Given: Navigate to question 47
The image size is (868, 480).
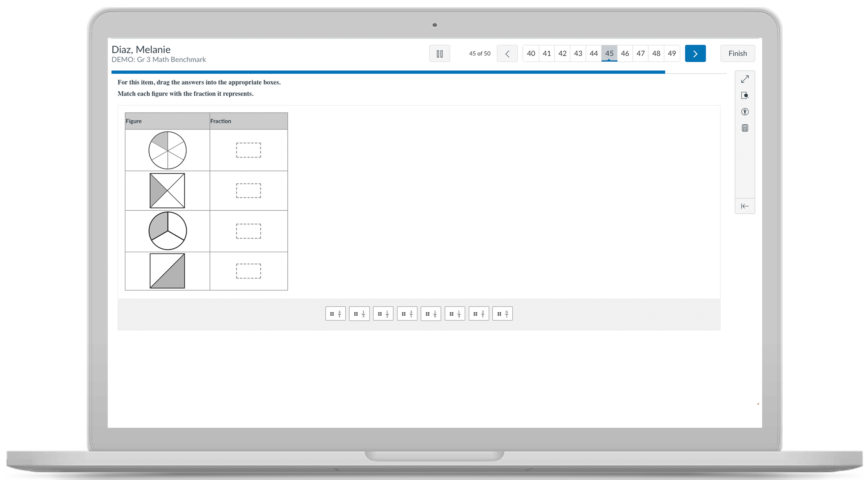Looking at the screenshot, I should pyautogui.click(x=640, y=53).
